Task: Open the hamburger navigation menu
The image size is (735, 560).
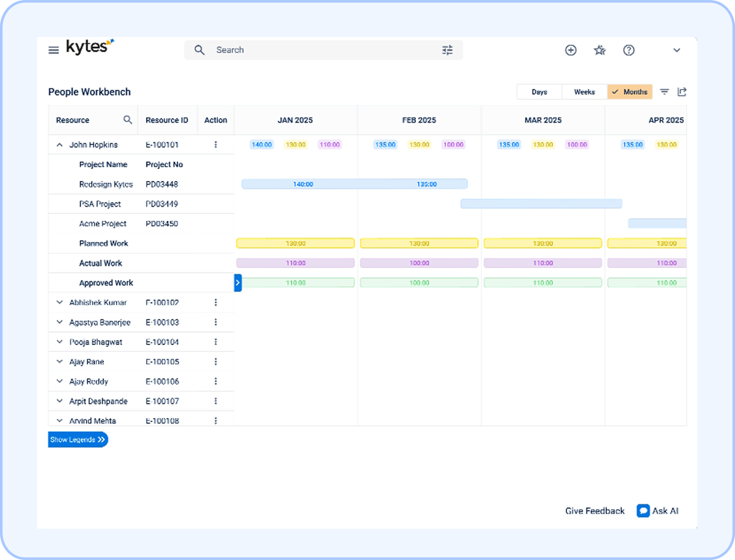Action: pos(53,50)
